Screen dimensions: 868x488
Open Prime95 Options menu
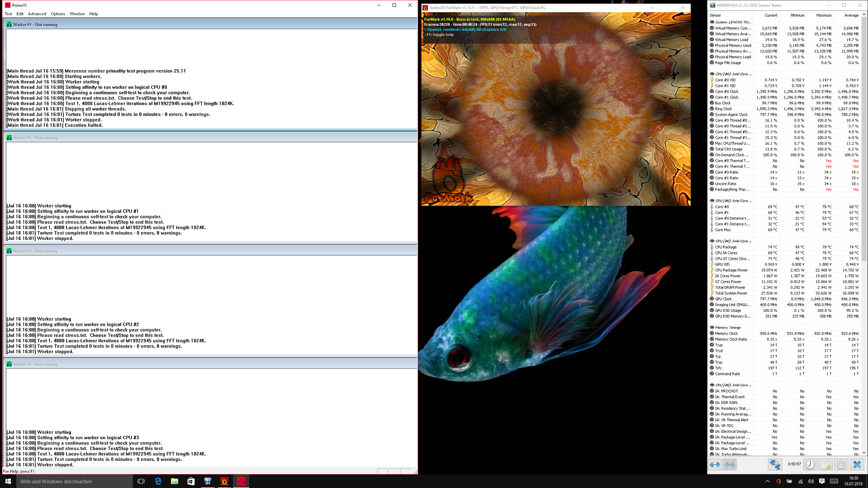pyautogui.click(x=58, y=14)
